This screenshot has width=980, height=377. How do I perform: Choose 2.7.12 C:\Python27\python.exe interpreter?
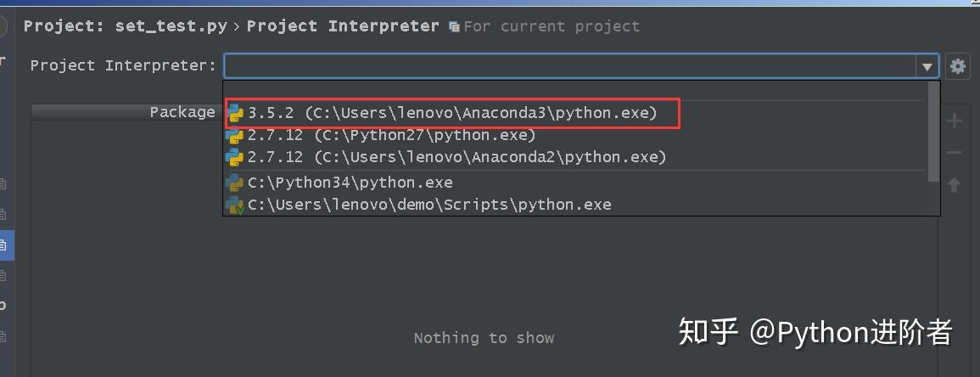coord(391,135)
